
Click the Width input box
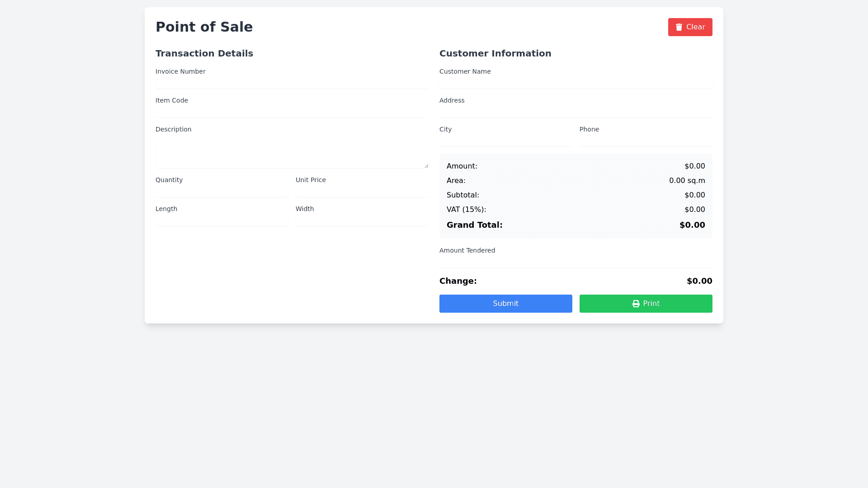[362, 221]
